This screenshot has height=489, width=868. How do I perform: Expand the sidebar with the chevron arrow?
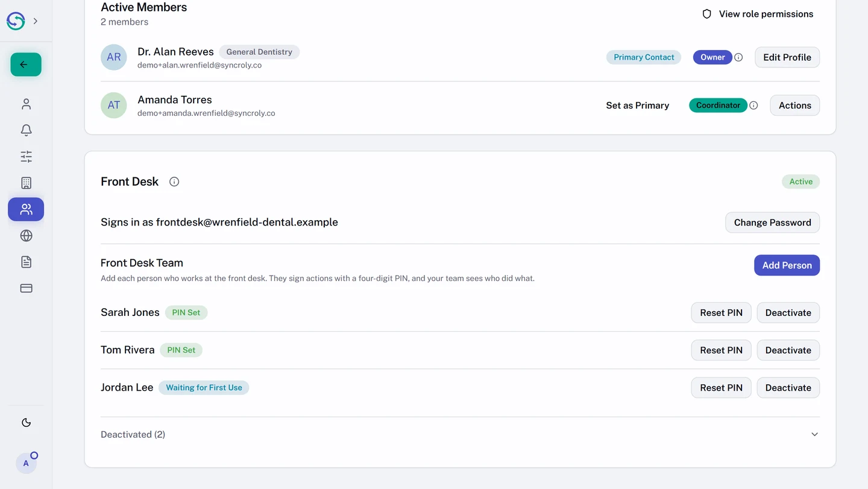click(36, 21)
